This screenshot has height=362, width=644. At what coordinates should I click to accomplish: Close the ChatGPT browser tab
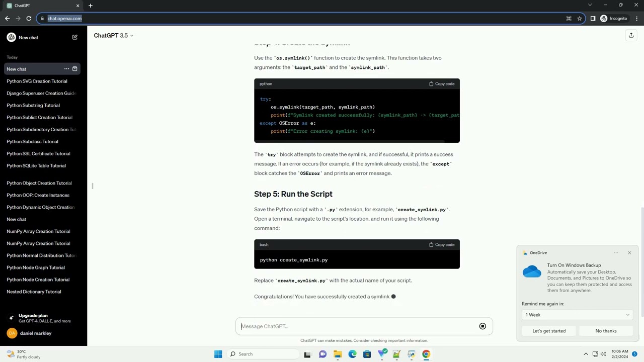coord(77,6)
